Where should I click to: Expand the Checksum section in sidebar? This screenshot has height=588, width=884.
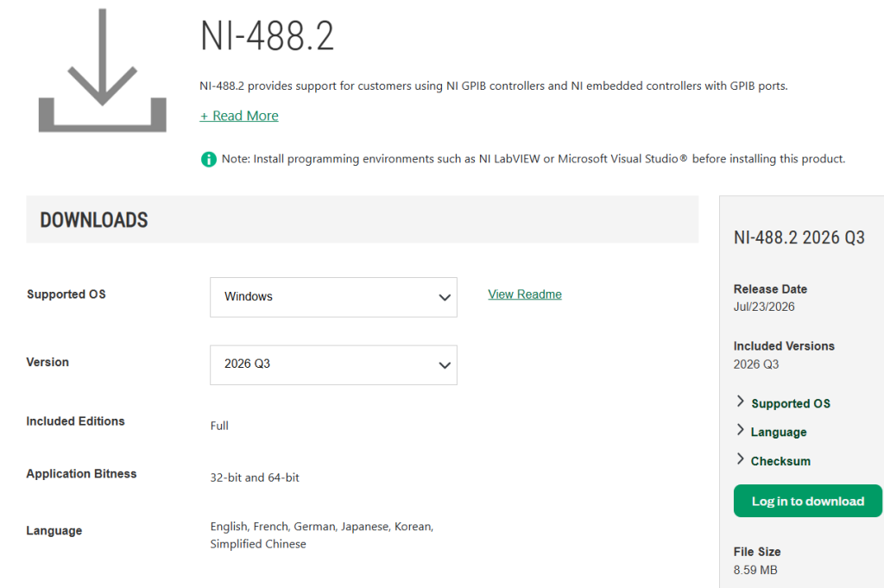coord(773,461)
